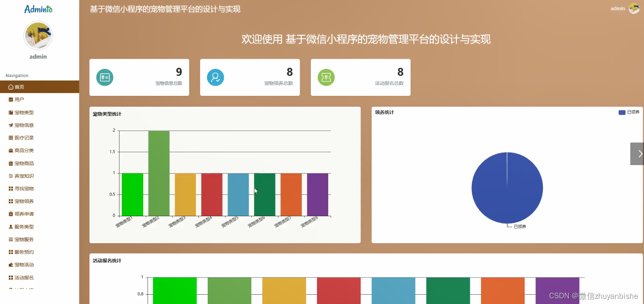
Task: Open 寻找宠物 in sidebar
Action: [40, 188]
